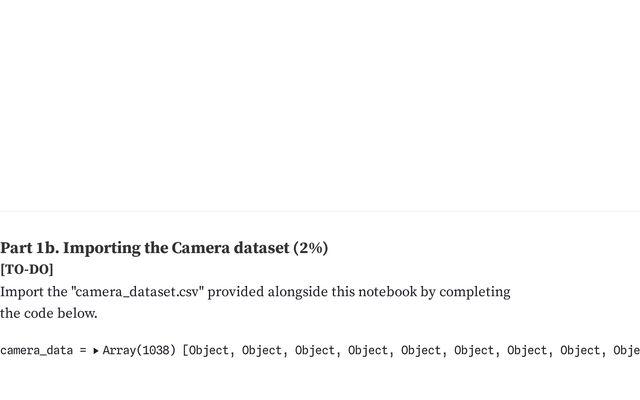Select the third Object in the array
640x400 pixels.
(315, 351)
